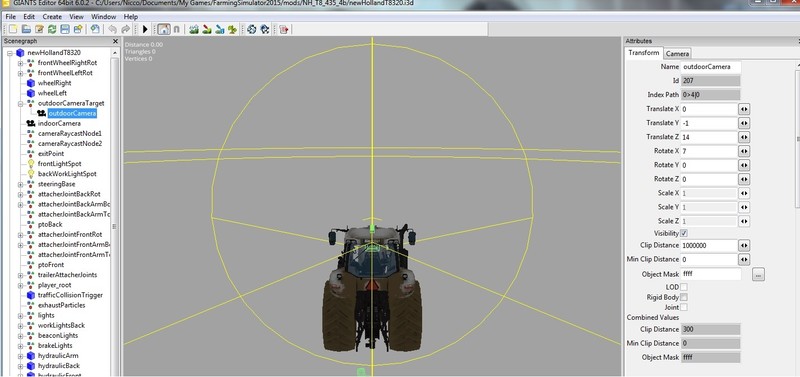Click the New file toolbar icon
Image resolution: width=800 pixels, height=377 pixels.
click(13, 30)
